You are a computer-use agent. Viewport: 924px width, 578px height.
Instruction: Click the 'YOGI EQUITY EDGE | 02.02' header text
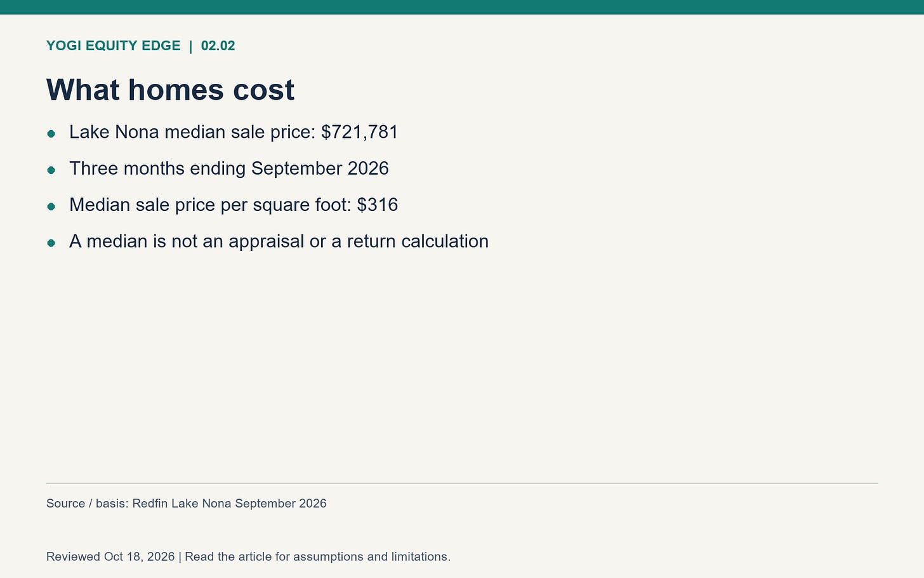140,46
